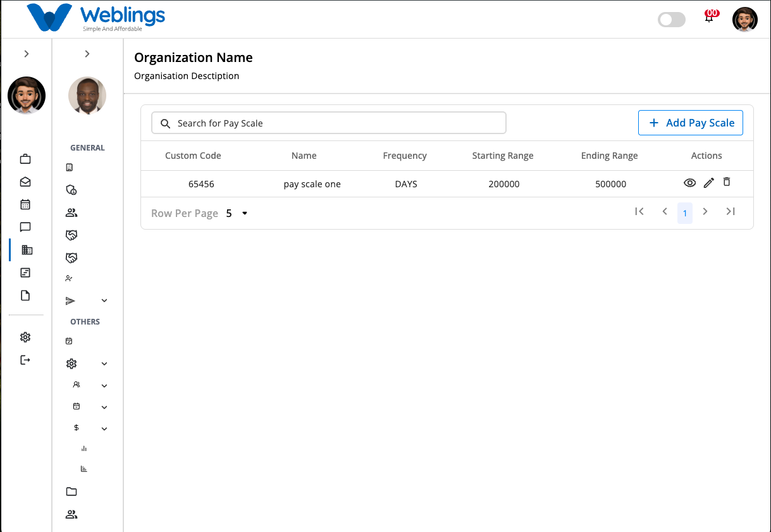
Task: Click the Starting Range column header
Action: (x=503, y=156)
